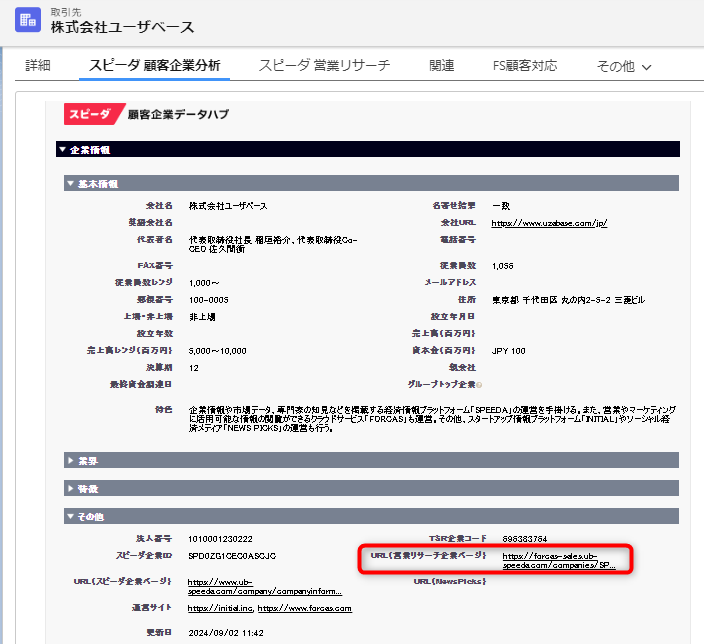Screen dimensions: 704x644
Task: Open the その他 tab dropdown
Action: [623, 66]
